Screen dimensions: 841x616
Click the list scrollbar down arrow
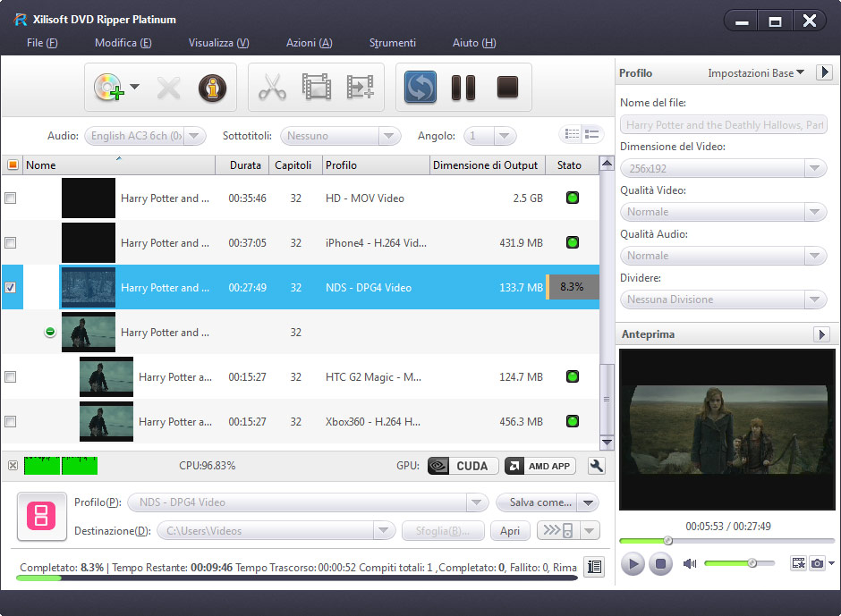click(607, 443)
